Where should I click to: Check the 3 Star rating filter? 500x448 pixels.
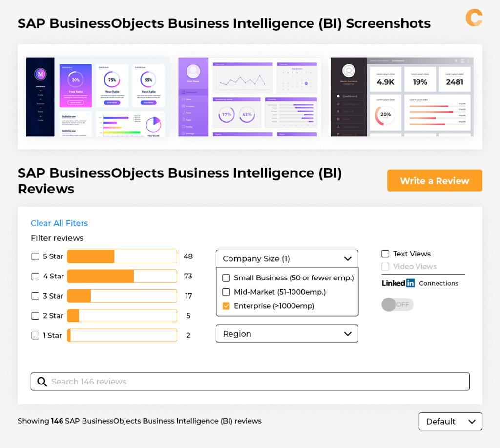(x=35, y=296)
